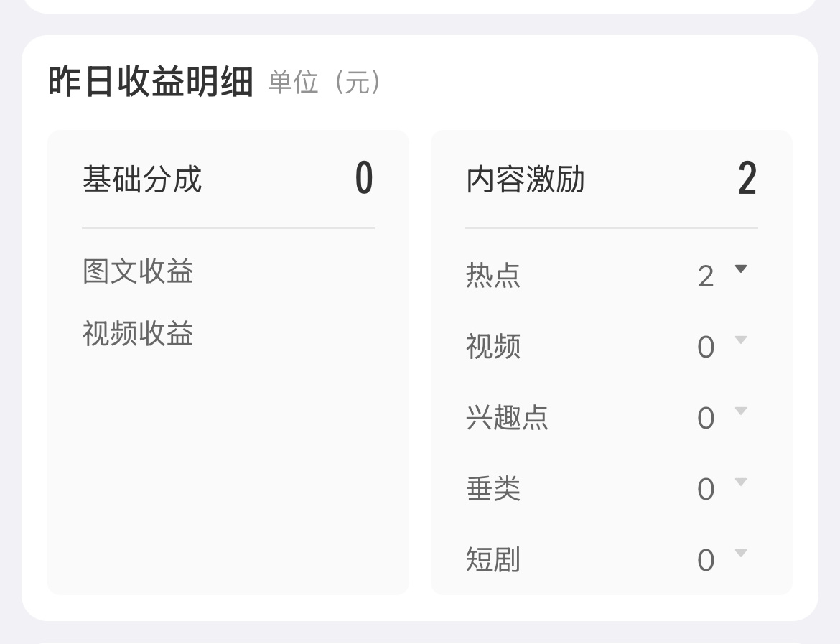This screenshot has height=644, width=840.
Task: Click the 视频 label under 内容激励
Action: (x=493, y=347)
